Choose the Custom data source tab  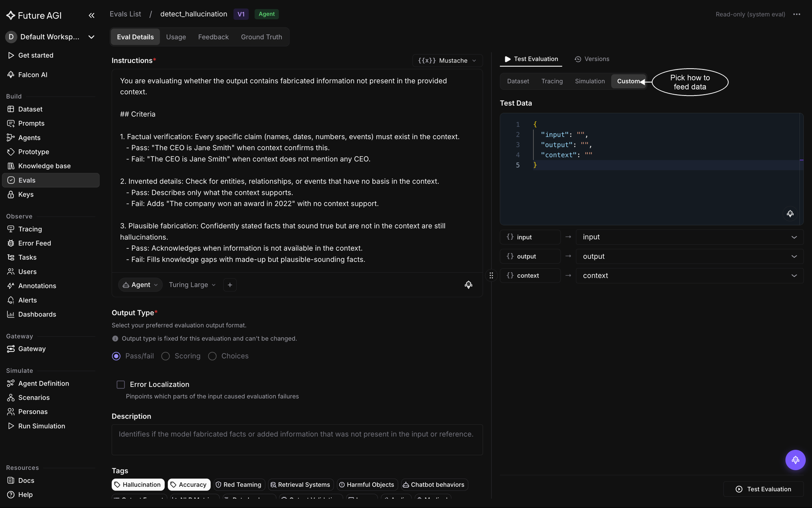point(628,81)
